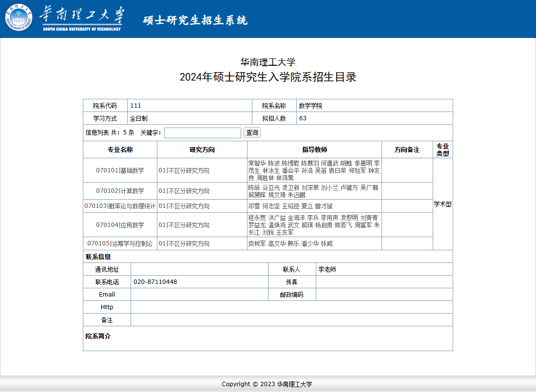Click the department code value 111

(136, 106)
